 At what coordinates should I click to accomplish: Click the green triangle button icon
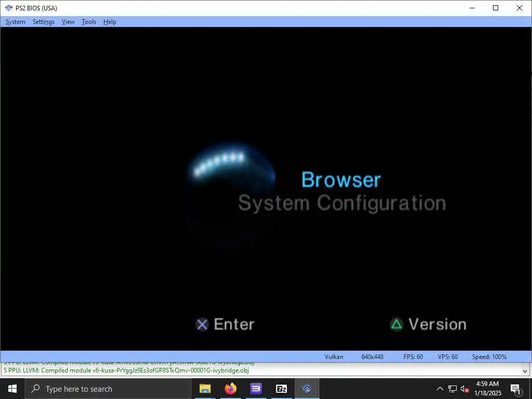coord(396,324)
